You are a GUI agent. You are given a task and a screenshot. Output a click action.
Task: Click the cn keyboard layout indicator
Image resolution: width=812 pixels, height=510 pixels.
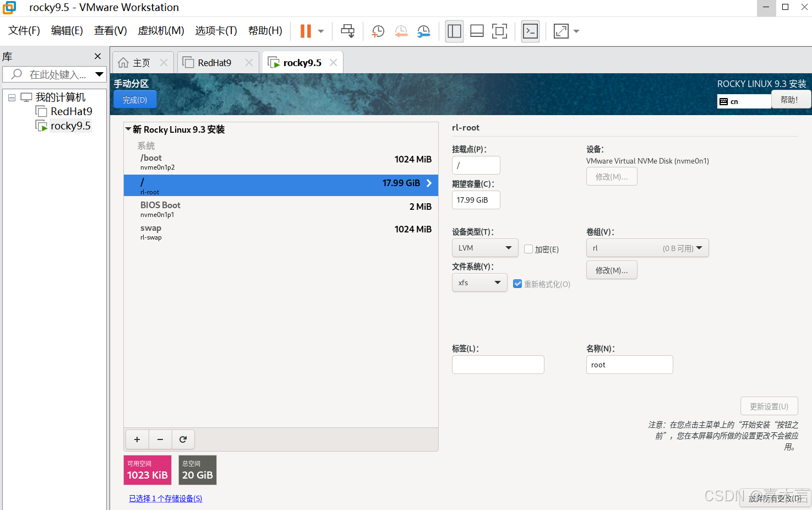(x=744, y=101)
